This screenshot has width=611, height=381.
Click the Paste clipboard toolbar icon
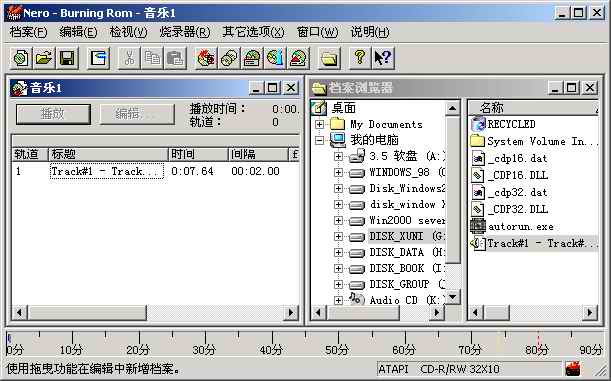pos(175,58)
